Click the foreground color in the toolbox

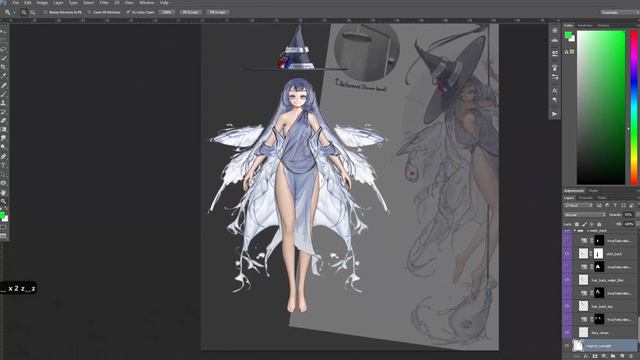(x=2, y=215)
